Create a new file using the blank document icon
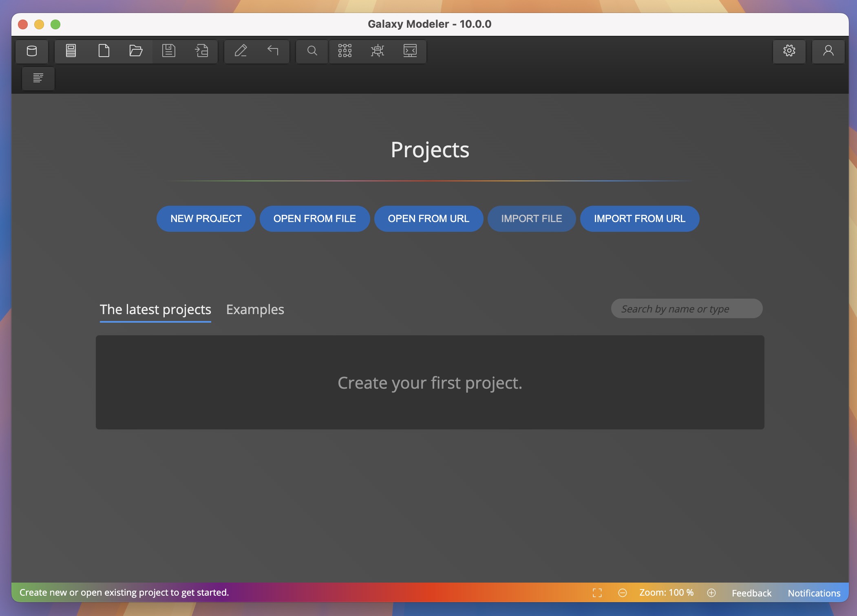Viewport: 857px width, 616px height. (x=104, y=51)
